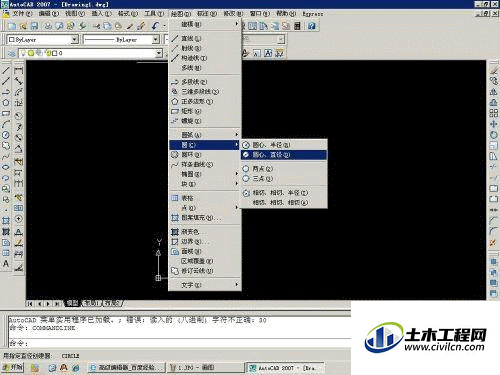Viewport: 500px width, 375px height.
Task: Click the Array tool in the modify toolbar
Action: click(x=494, y=113)
